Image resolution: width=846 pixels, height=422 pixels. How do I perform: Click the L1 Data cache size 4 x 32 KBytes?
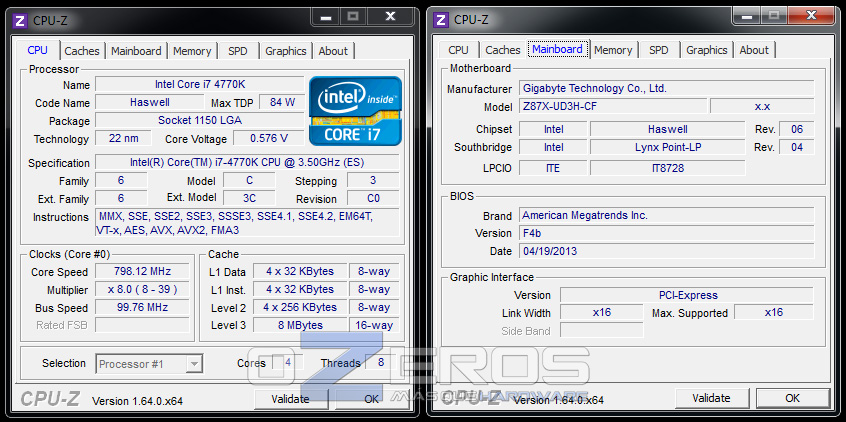coord(299,271)
